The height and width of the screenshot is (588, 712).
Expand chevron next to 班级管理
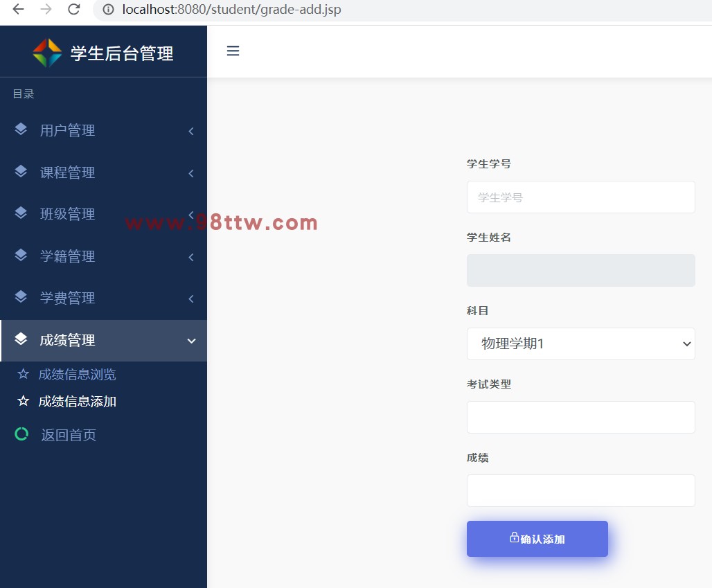[x=191, y=215]
